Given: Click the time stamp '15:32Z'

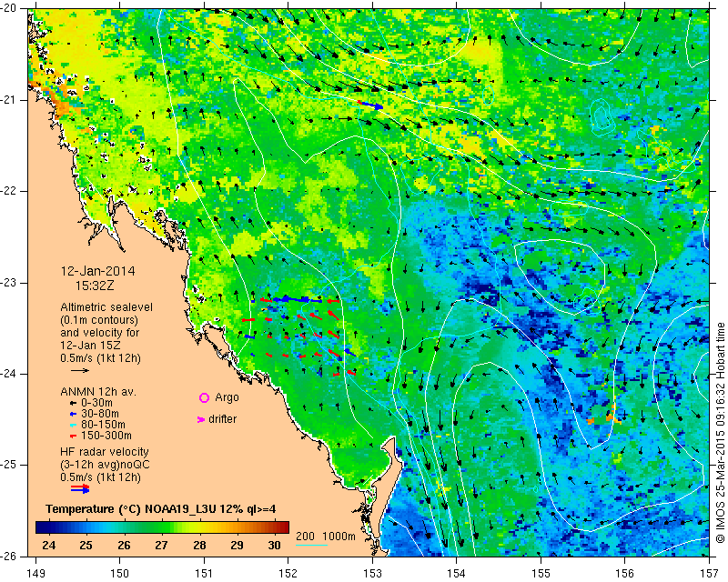Looking at the screenshot, I should (x=95, y=286).
